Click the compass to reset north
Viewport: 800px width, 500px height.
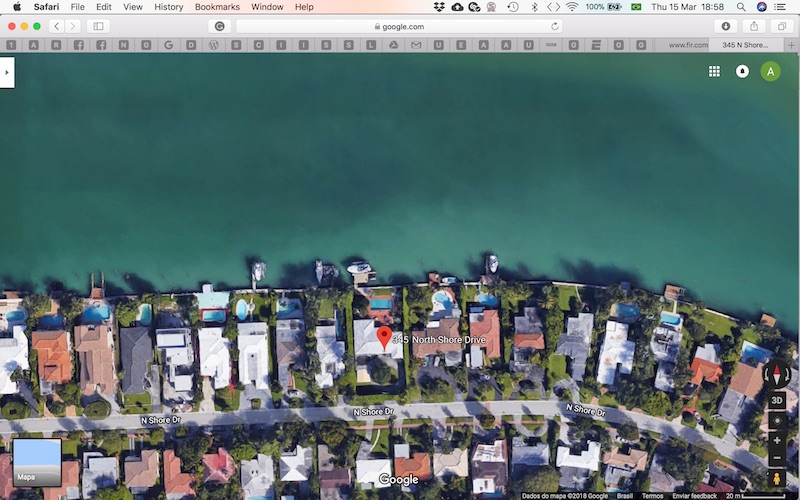click(x=777, y=376)
